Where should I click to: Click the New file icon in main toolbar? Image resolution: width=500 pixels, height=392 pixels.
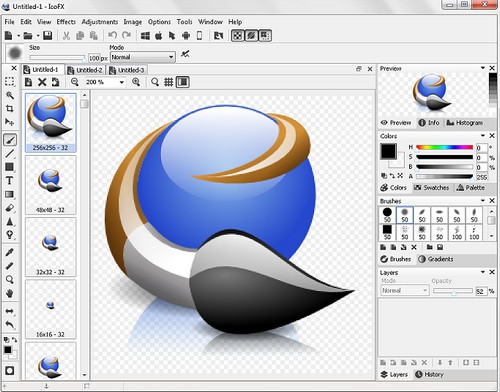coord(9,36)
